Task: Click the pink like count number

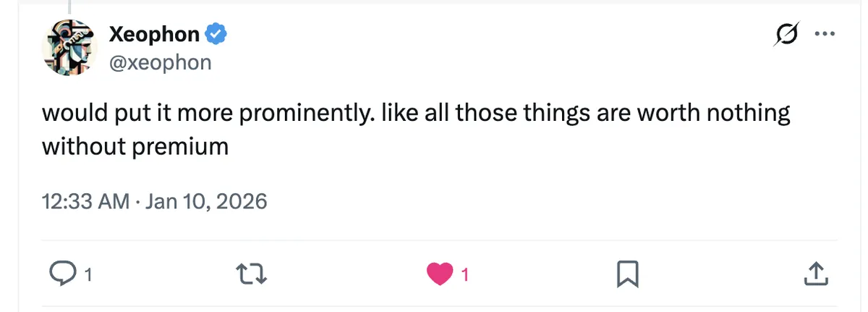Action: 465,275
